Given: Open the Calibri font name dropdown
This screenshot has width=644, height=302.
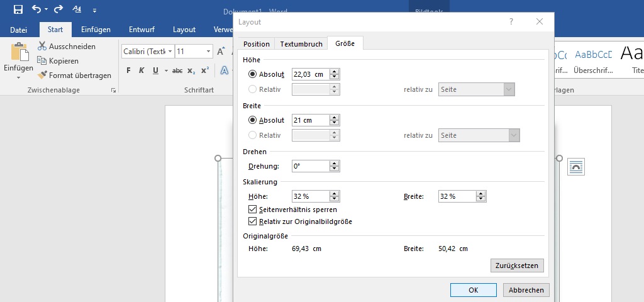Looking at the screenshot, I should [x=170, y=52].
